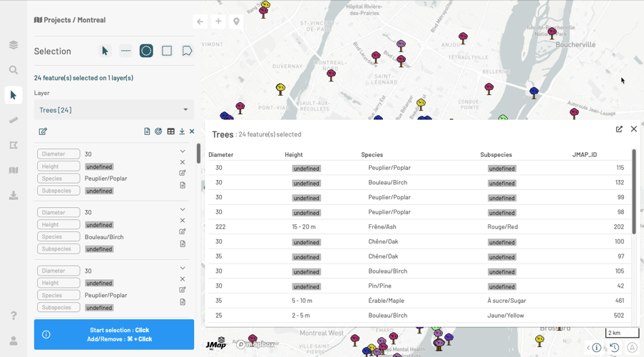This screenshot has height=357, width=644.
Task: Open the download/export sidebar tool
Action: click(x=14, y=195)
